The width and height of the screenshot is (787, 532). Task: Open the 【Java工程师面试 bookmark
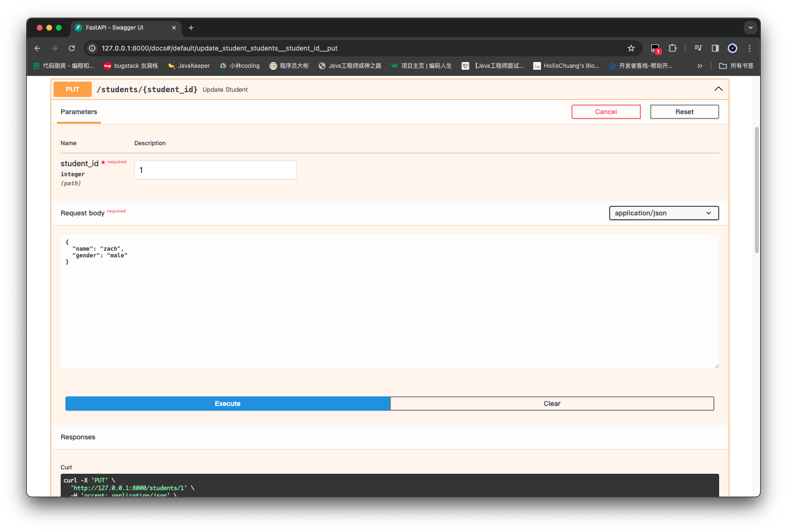[x=493, y=66]
